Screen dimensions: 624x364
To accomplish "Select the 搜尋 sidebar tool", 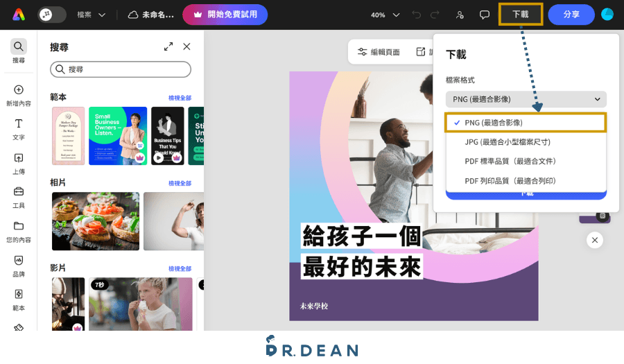I will tap(19, 51).
